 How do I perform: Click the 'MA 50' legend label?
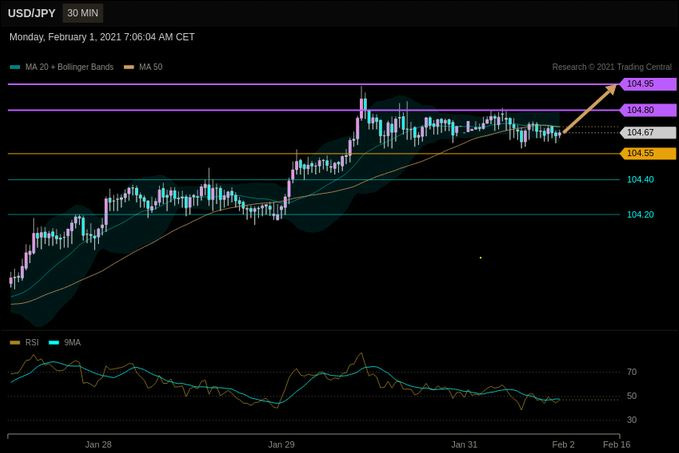(x=151, y=67)
